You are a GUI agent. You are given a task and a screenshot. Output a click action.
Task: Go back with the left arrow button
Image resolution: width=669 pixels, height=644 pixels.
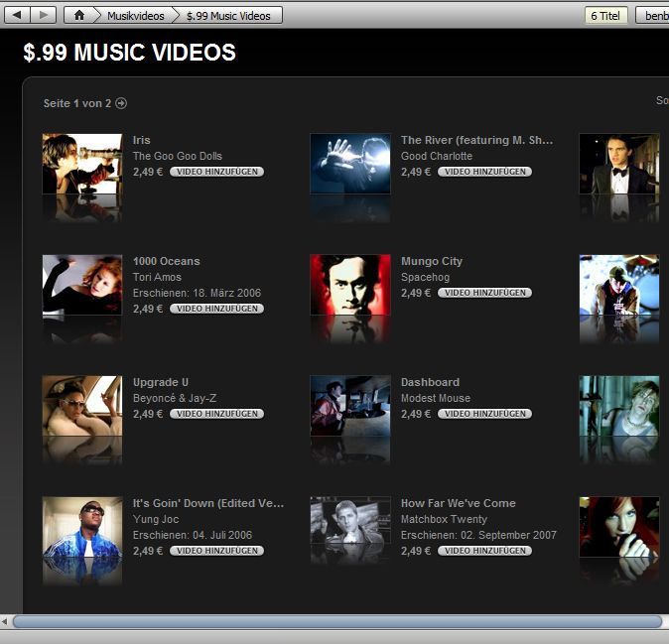(17, 15)
